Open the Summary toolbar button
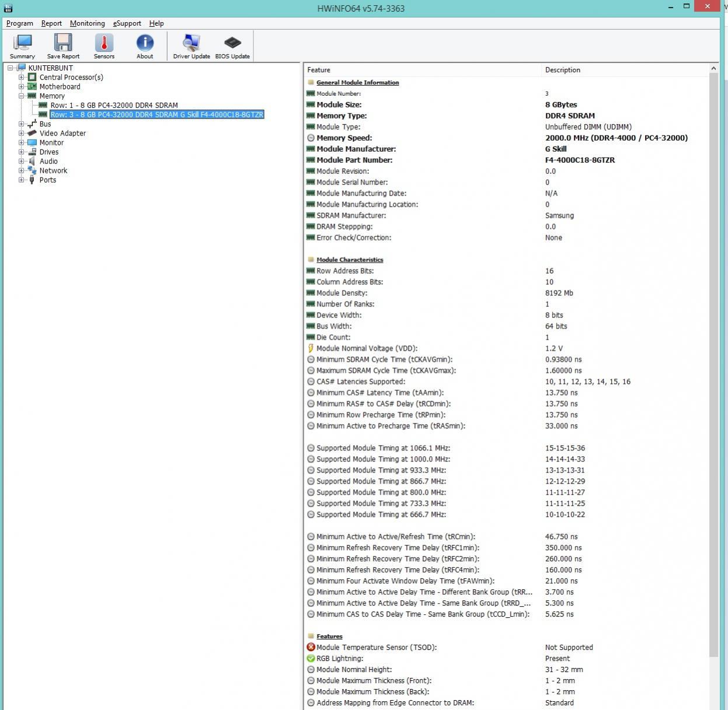 click(x=22, y=46)
